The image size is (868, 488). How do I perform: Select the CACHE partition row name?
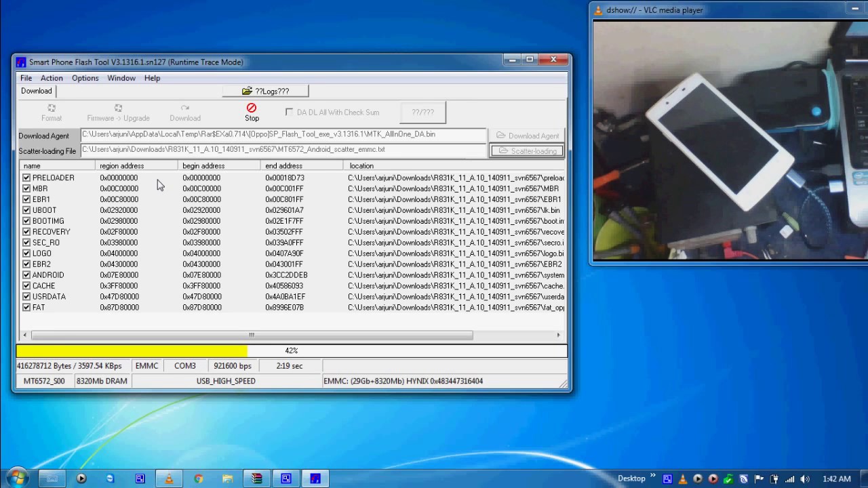point(44,286)
